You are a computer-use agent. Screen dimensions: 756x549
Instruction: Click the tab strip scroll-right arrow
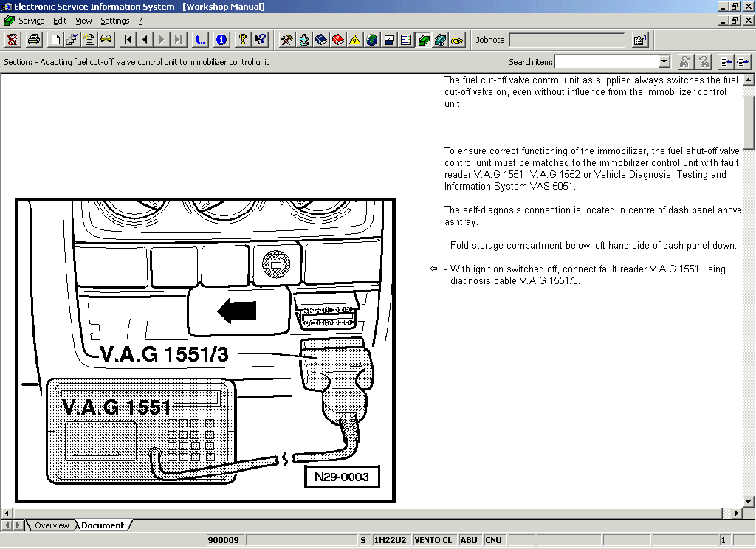tap(18, 525)
